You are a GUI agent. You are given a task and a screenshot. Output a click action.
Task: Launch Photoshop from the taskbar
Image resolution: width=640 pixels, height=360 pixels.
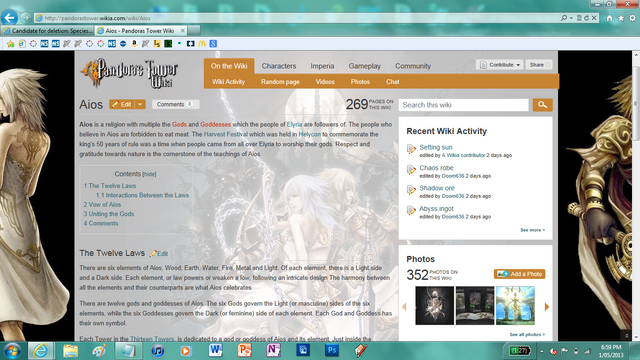[332, 350]
